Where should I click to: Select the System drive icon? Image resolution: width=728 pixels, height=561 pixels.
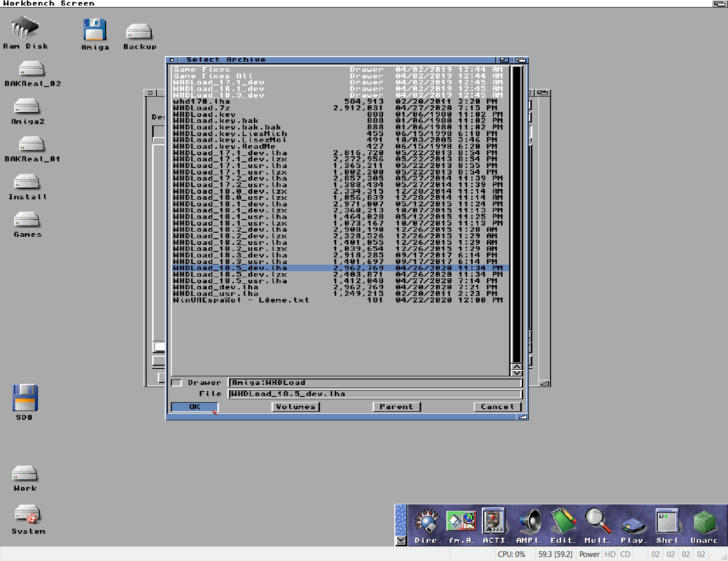pos(28,520)
